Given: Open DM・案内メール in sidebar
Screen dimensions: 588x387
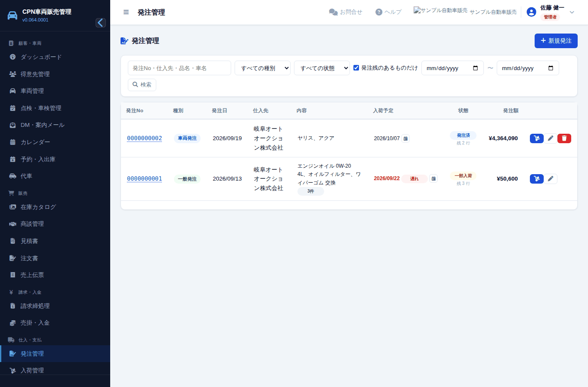Looking at the screenshot, I should click(x=55, y=125).
